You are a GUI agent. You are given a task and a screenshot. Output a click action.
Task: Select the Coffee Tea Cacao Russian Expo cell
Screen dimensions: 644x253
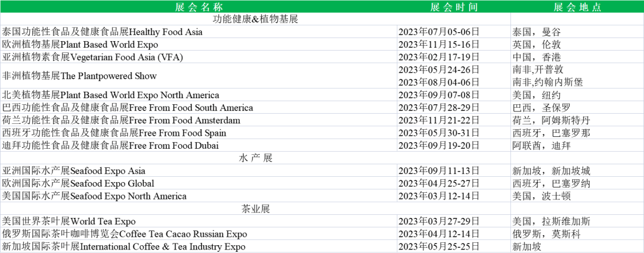199,235
